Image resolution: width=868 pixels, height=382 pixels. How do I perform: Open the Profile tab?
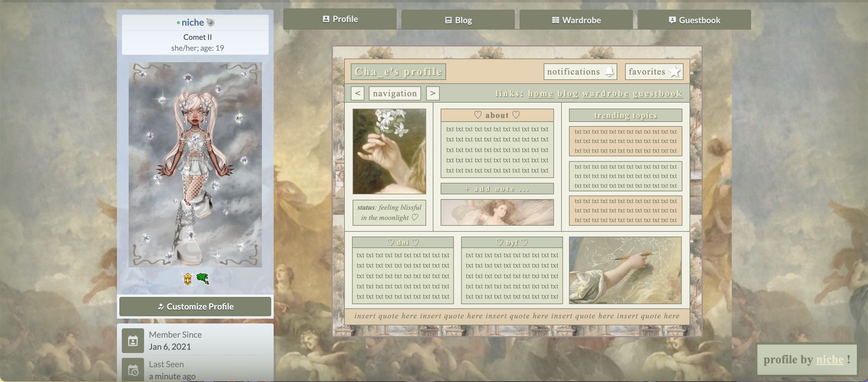click(340, 19)
